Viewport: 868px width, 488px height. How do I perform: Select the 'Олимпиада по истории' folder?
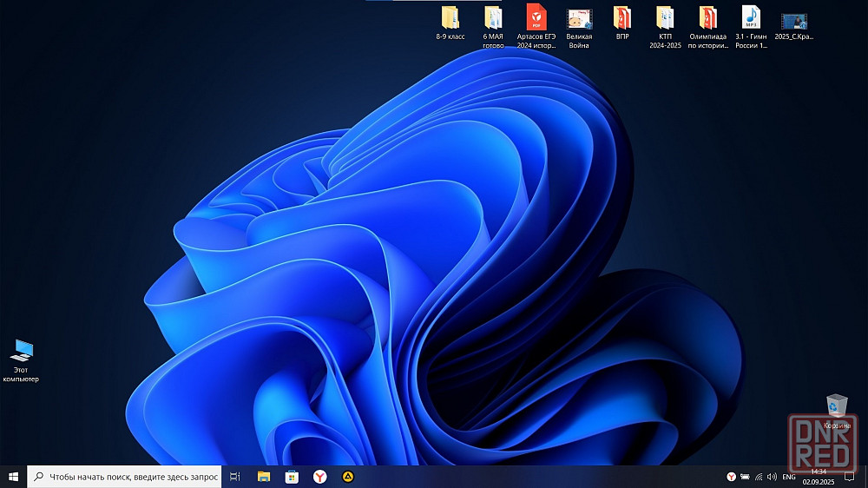708,18
